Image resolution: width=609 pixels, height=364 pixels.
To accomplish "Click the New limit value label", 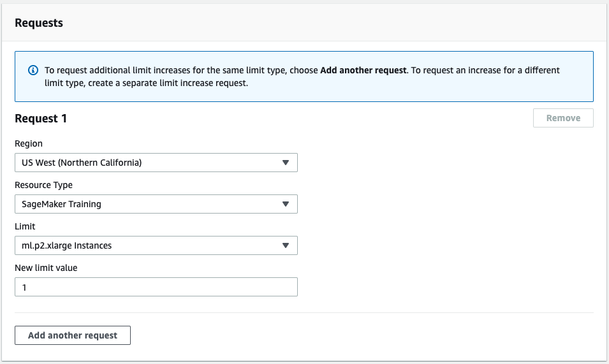I will tap(46, 268).
